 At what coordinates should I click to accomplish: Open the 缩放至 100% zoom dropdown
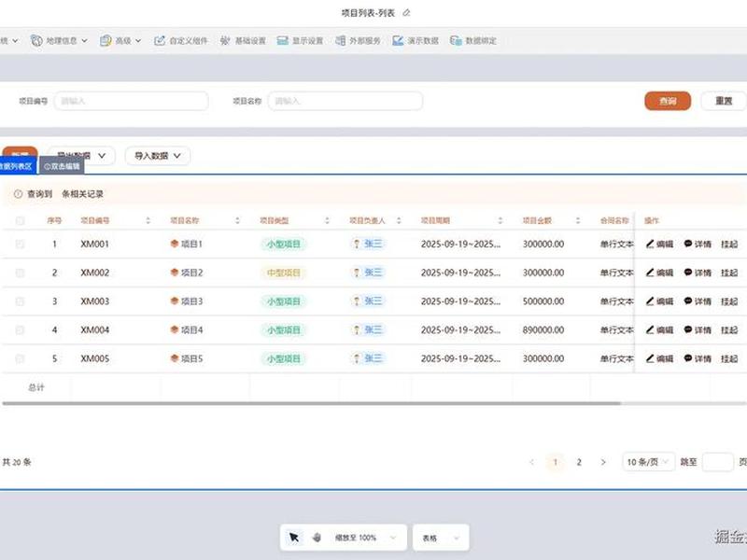365,538
